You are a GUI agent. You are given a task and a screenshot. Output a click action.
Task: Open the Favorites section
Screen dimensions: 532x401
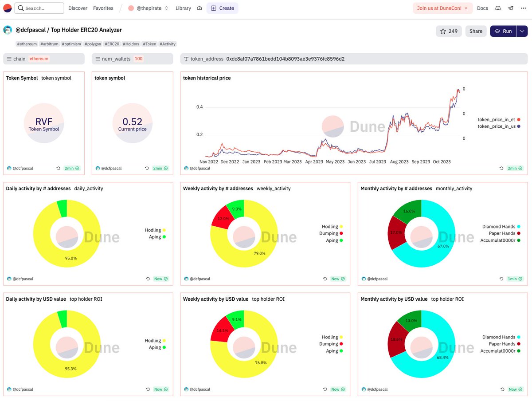point(103,8)
